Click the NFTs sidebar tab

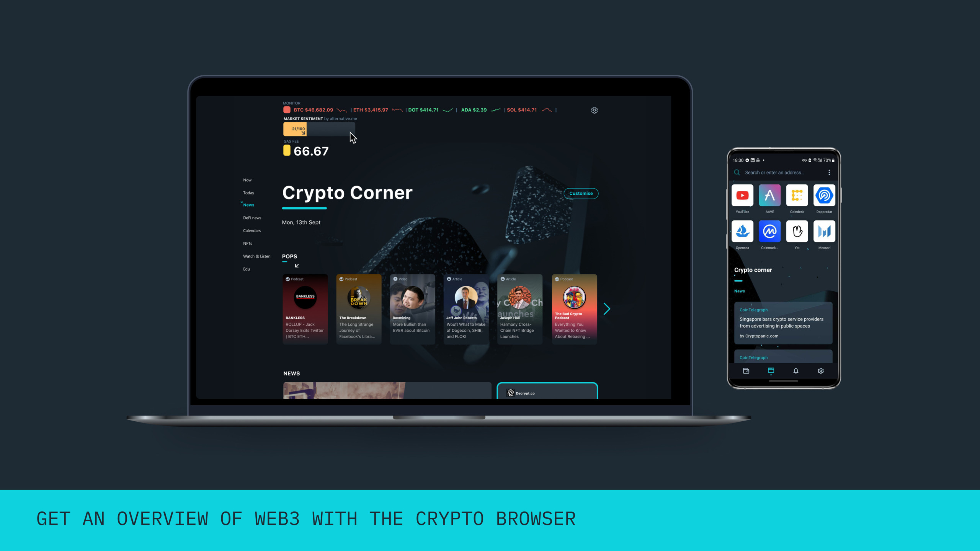tap(248, 243)
